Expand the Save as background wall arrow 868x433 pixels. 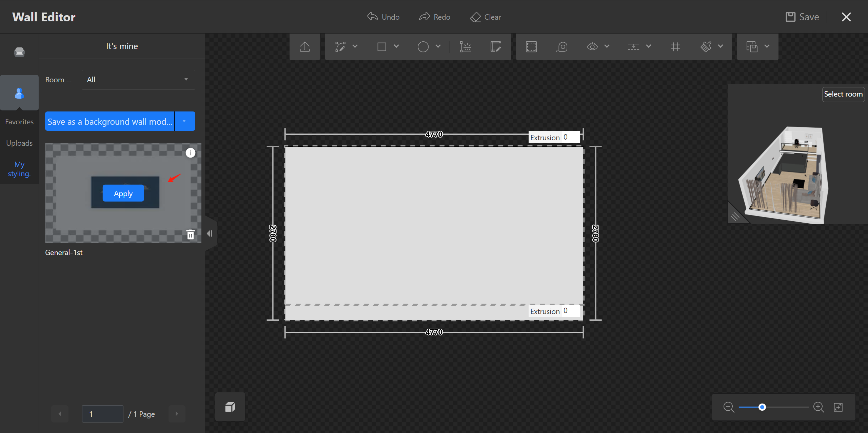point(184,121)
